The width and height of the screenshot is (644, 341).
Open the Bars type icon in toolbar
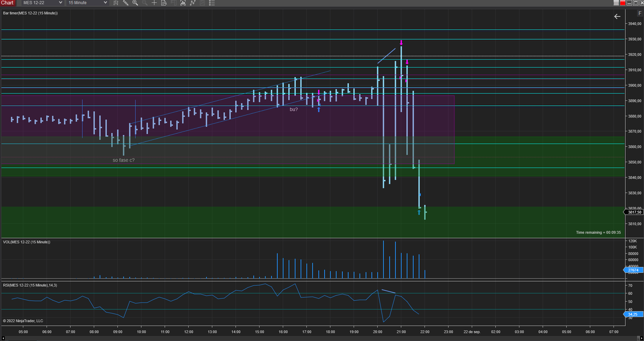point(116,3)
